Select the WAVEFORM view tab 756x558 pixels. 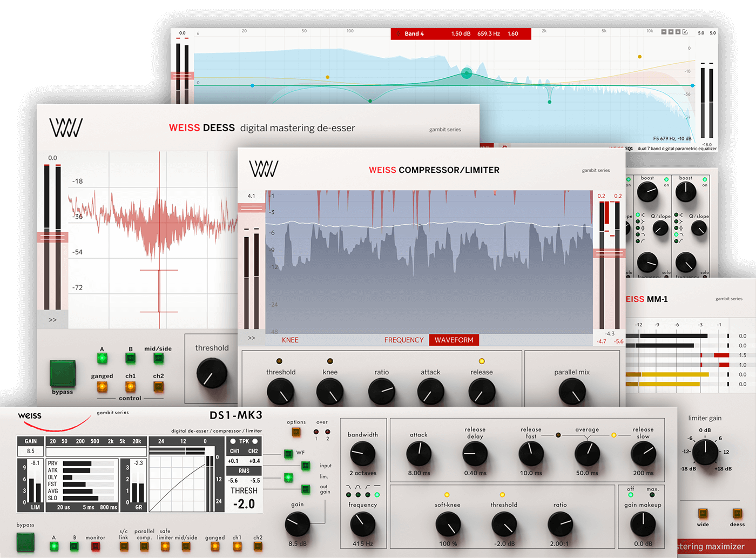(x=454, y=340)
